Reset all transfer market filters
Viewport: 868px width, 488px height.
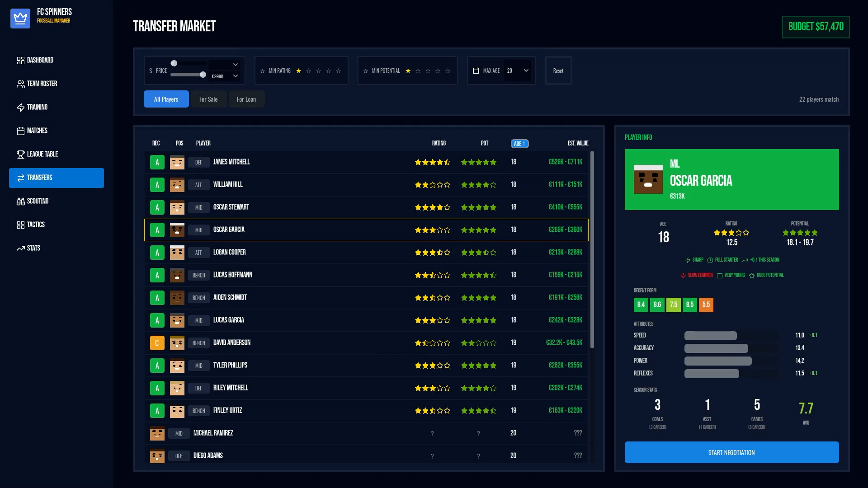click(x=558, y=70)
